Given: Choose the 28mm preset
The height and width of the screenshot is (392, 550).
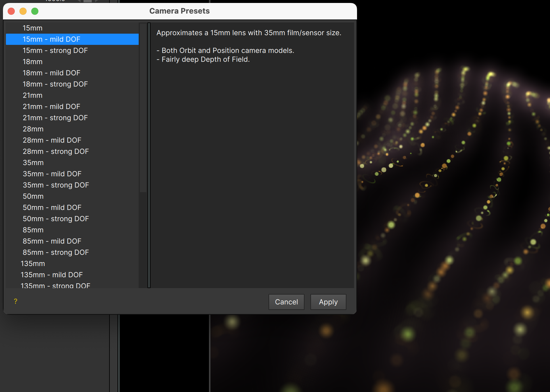Looking at the screenshot, I should pos(72,129).
